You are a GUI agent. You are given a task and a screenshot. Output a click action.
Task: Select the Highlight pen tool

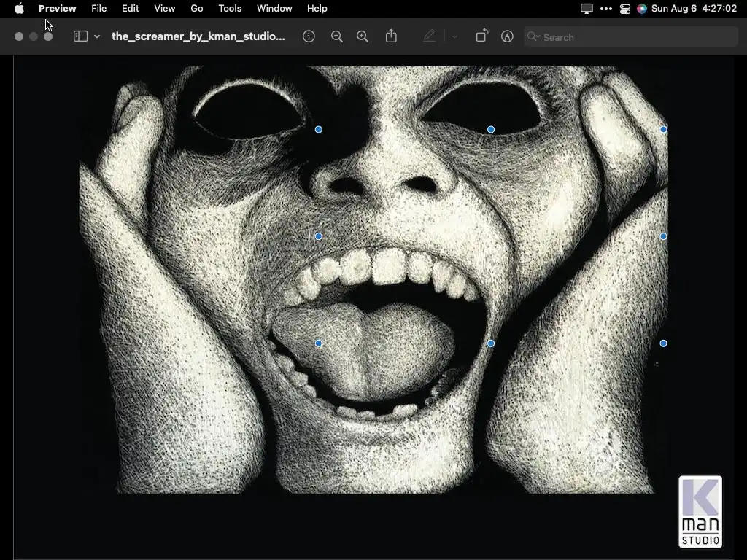point(429,36)
